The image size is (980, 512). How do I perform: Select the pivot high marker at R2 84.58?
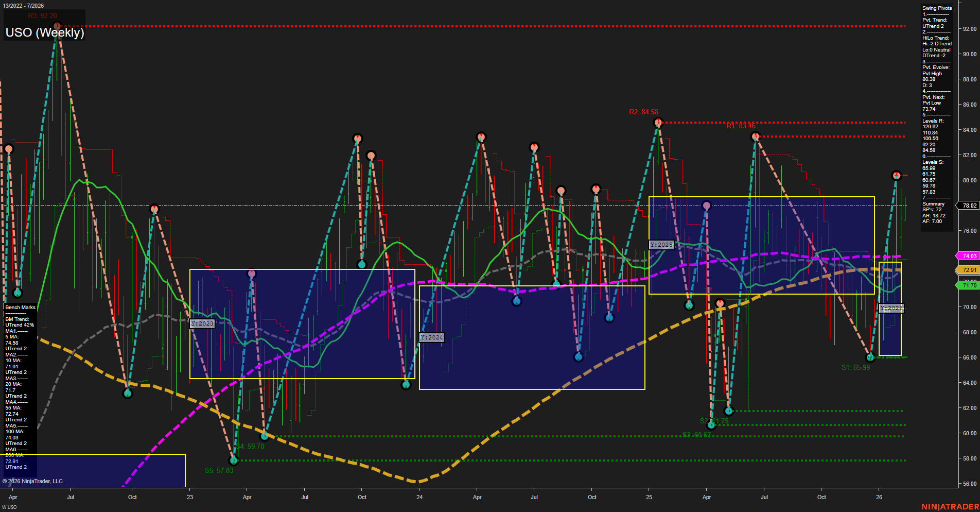coord(658,122)
